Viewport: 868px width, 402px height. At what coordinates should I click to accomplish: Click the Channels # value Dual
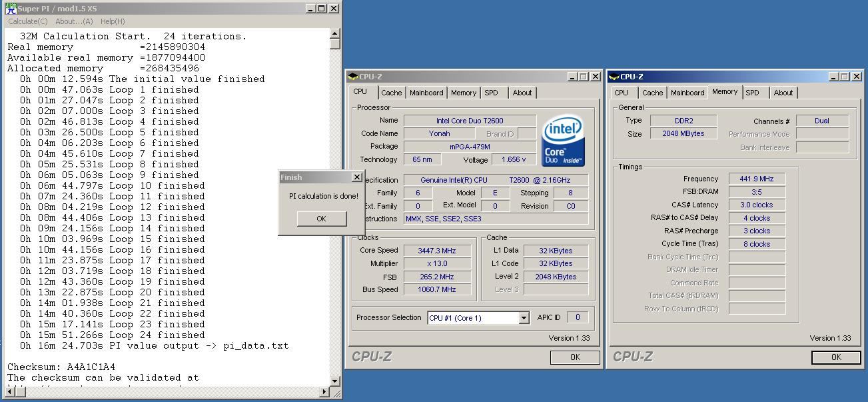(x=822, y=121)
